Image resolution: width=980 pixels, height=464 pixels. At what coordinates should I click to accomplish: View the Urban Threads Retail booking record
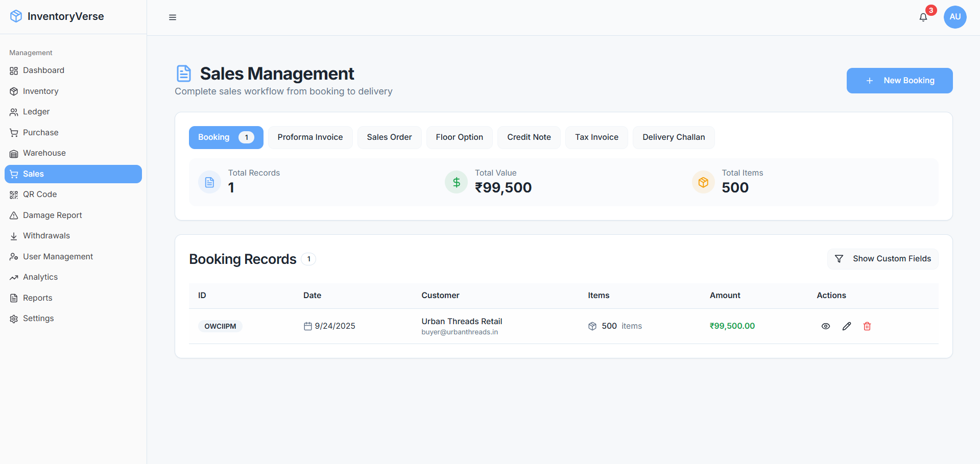826,326
